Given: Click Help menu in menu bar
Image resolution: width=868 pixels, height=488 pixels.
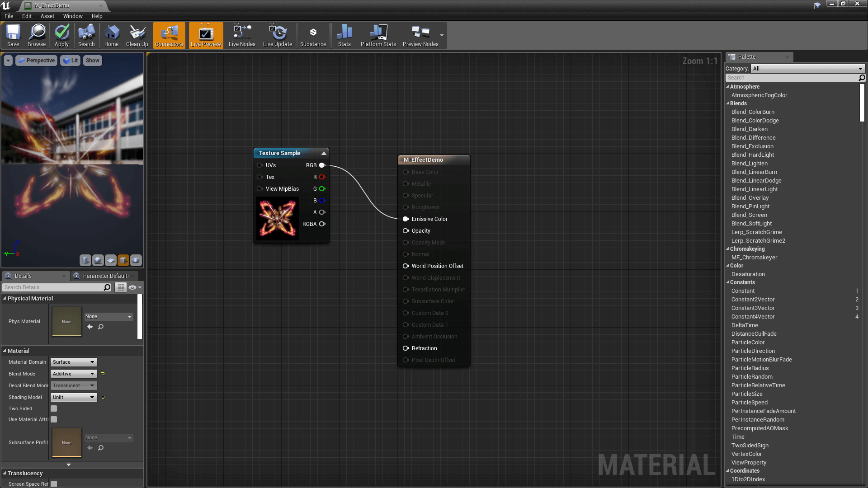Looking at the screenshot, I should 97,16.
